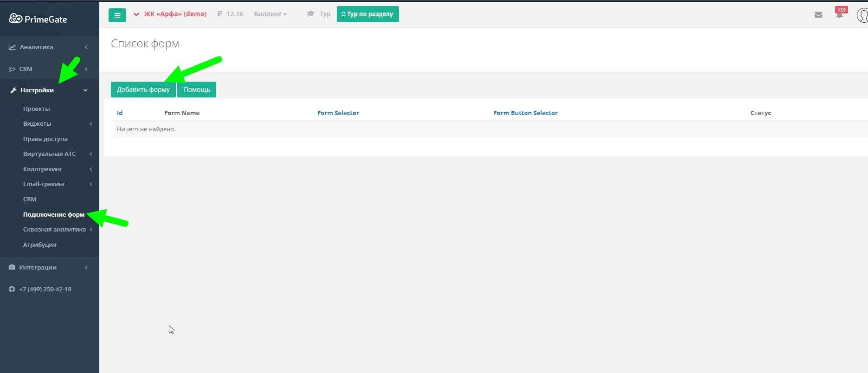This screenshot has height=373, width=868.
Task: Click the Тур link in header
Action: click(x=325, y=14)
